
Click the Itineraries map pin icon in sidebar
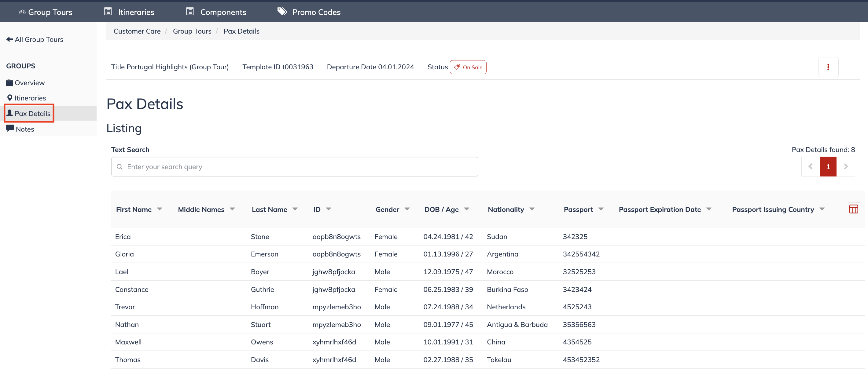[x=10, y=98]
